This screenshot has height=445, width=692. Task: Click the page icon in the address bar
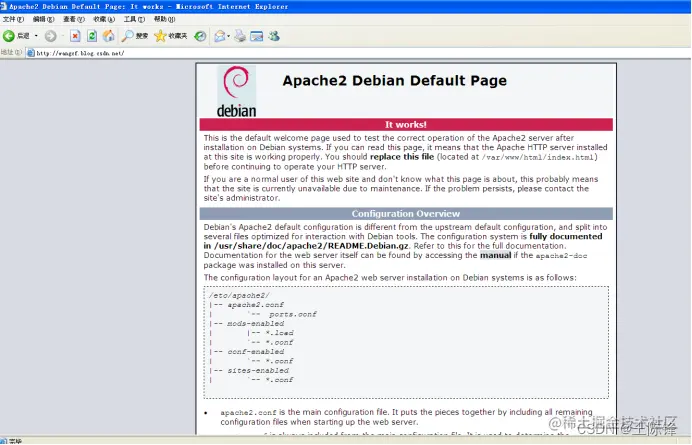pos(30,53)
